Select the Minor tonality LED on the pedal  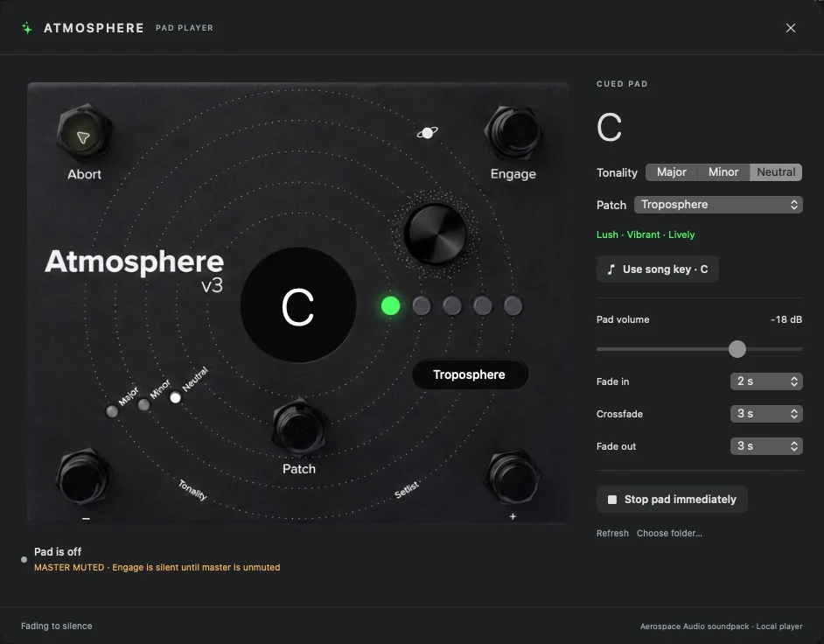point(143,405)
